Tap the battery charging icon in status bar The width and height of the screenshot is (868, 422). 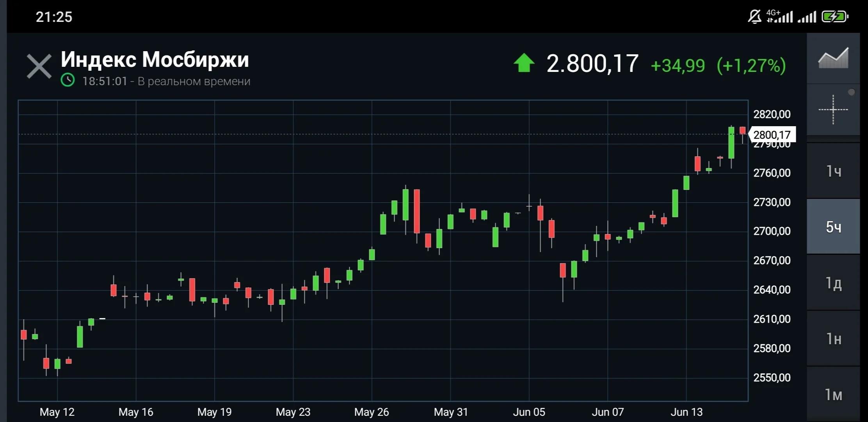click(835, 17)
